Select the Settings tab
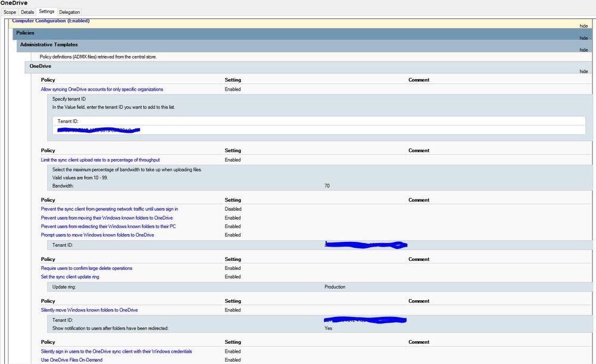 (46, 12)
